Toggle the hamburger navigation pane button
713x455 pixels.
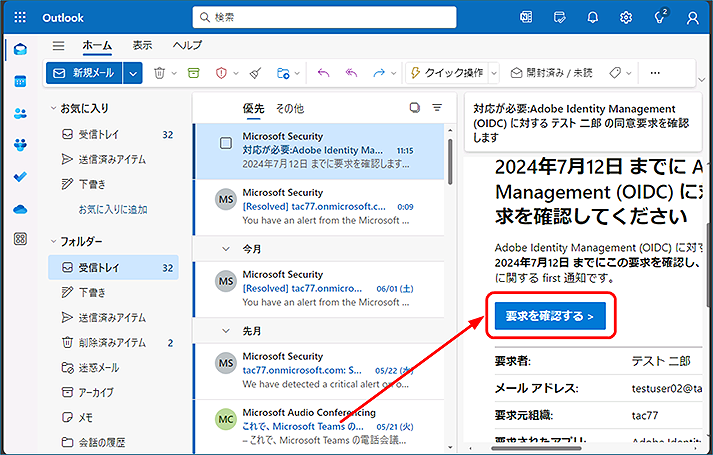point(58,45)
